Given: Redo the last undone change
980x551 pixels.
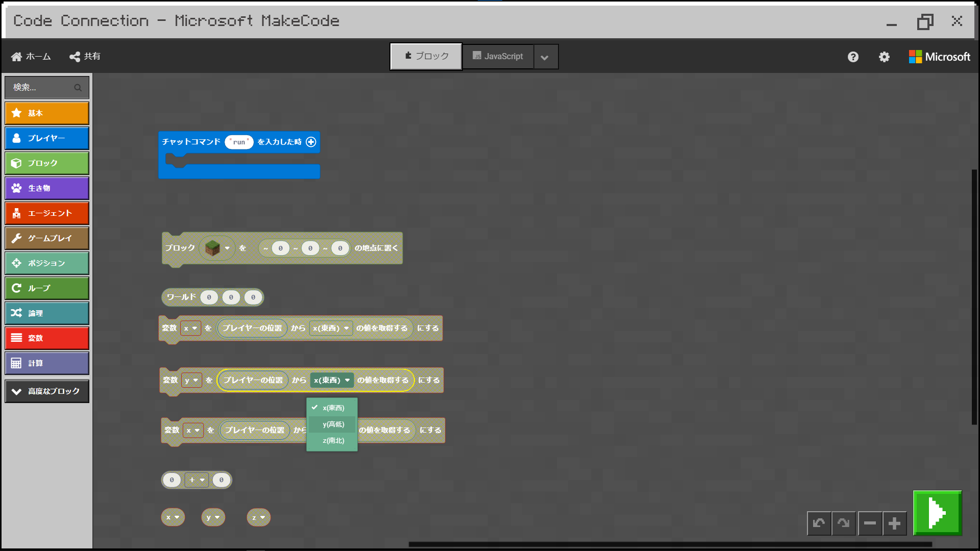Looking at the screenshot, I should tap(843, 523).
